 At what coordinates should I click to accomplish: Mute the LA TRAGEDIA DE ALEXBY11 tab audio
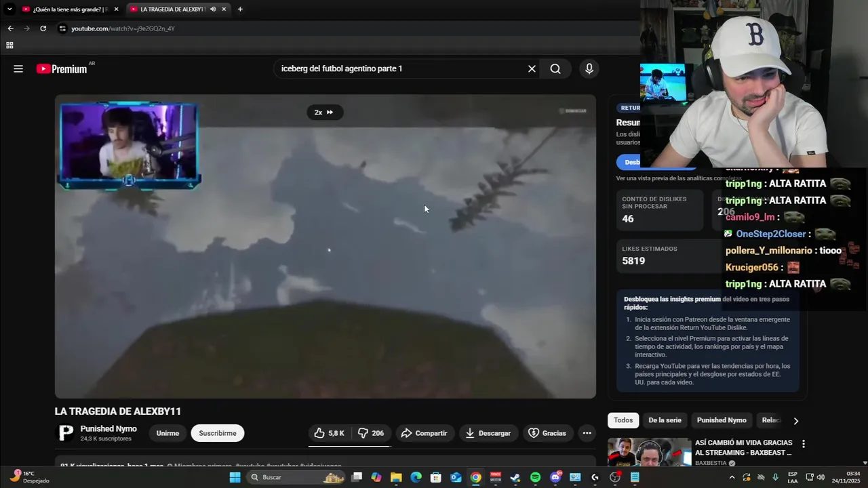[213, 9]
